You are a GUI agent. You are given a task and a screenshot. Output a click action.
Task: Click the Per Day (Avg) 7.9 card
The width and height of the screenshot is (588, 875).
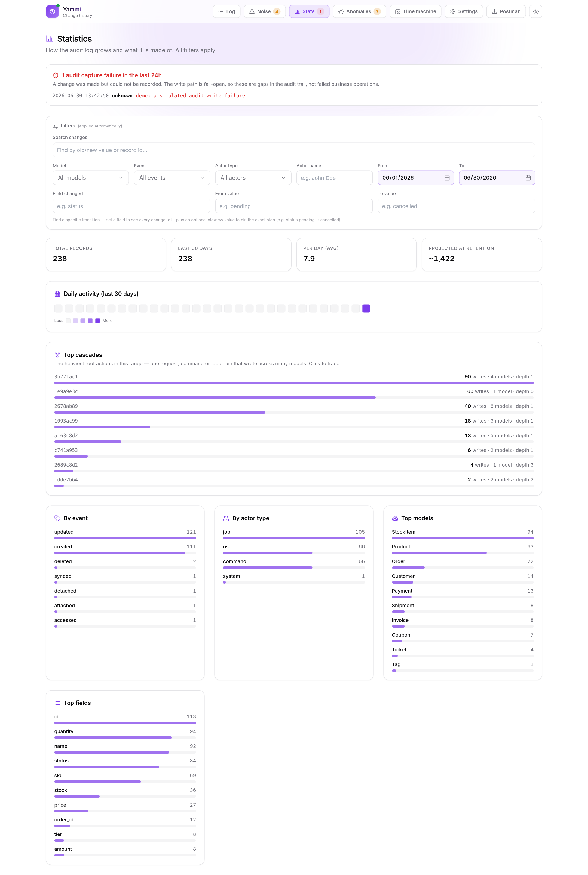coord(357,254)
